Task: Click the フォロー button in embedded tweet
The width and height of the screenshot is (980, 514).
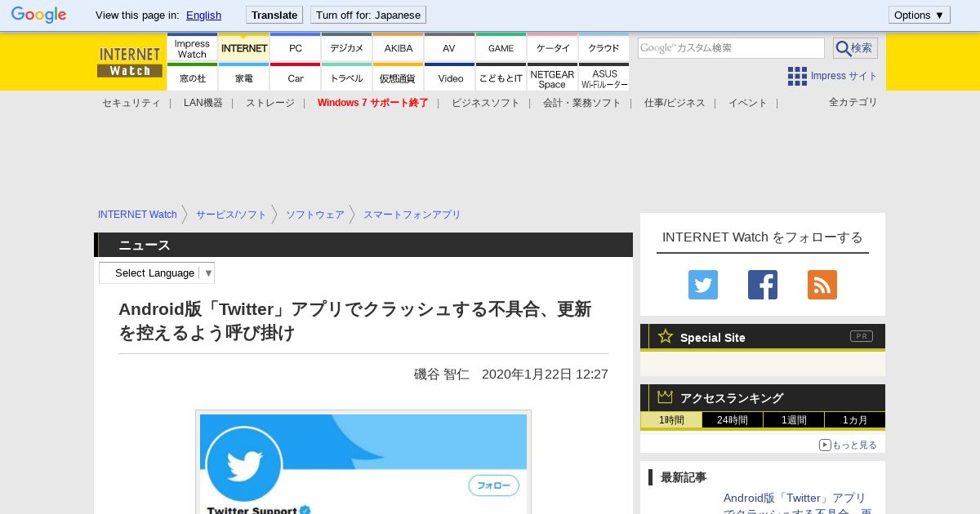Action: pos(493,485)
